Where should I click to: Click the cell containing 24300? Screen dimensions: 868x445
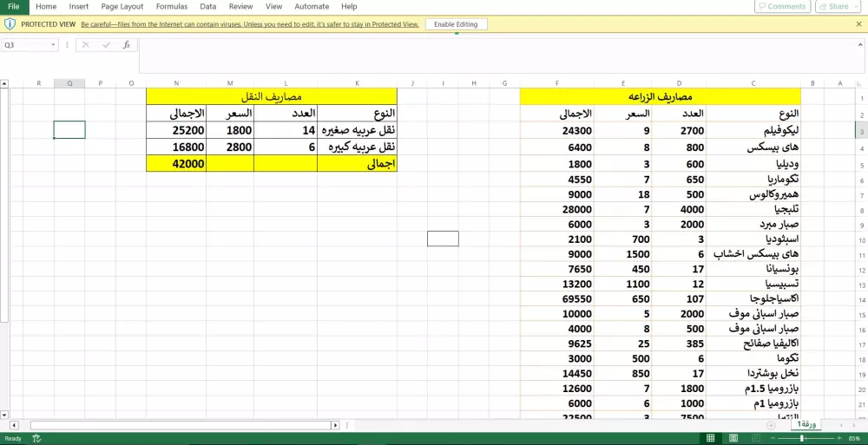tap(557, 131)
